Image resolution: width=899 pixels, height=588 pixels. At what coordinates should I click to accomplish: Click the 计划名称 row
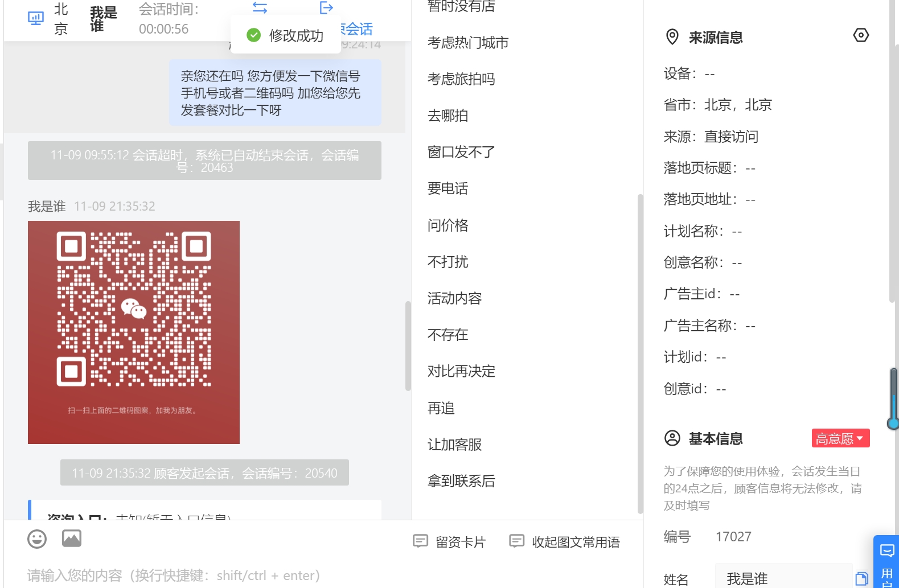click(x=703, y=231)
